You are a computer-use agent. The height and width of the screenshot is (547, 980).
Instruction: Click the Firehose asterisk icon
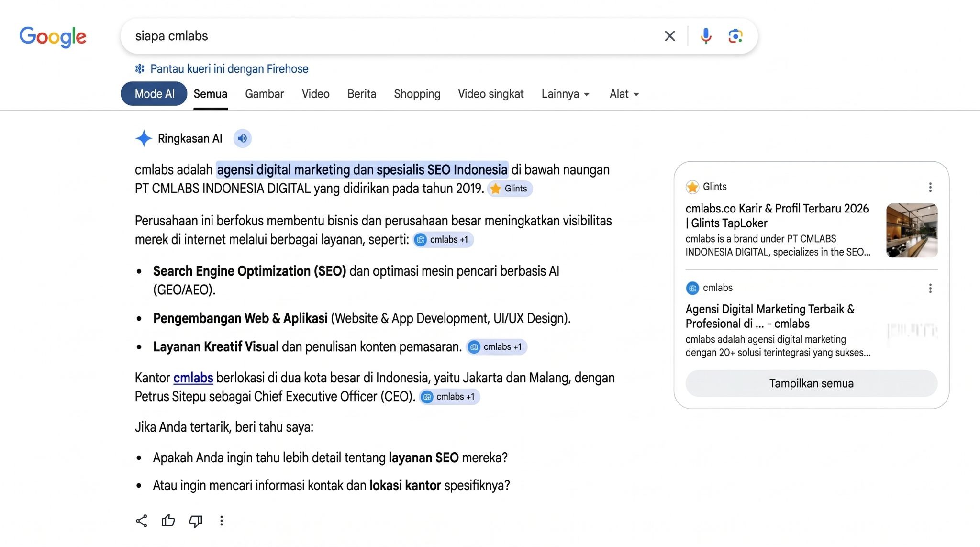pyautogui.click(x=140, y=69)
